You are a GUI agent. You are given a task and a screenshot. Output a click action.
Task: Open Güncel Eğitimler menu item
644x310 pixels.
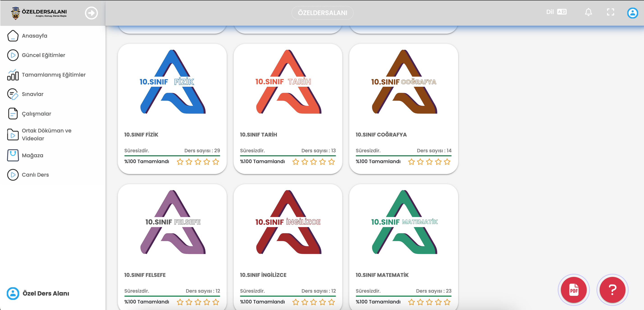43,55
